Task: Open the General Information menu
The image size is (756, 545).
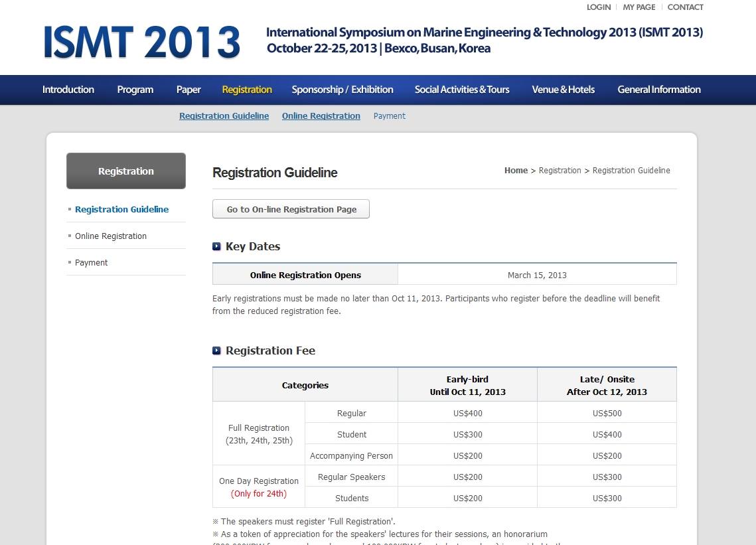Action: click(x=659, y=90)
